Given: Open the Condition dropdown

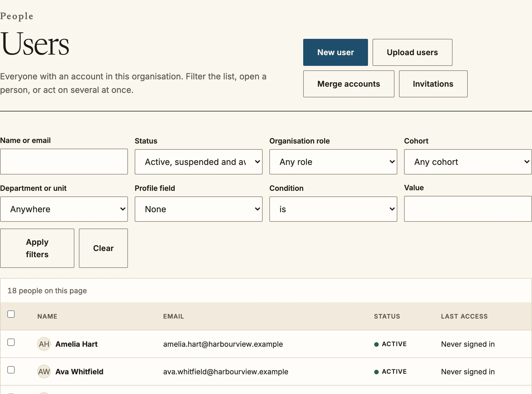Looking at the screenshot, I should (x=333, y=209).
